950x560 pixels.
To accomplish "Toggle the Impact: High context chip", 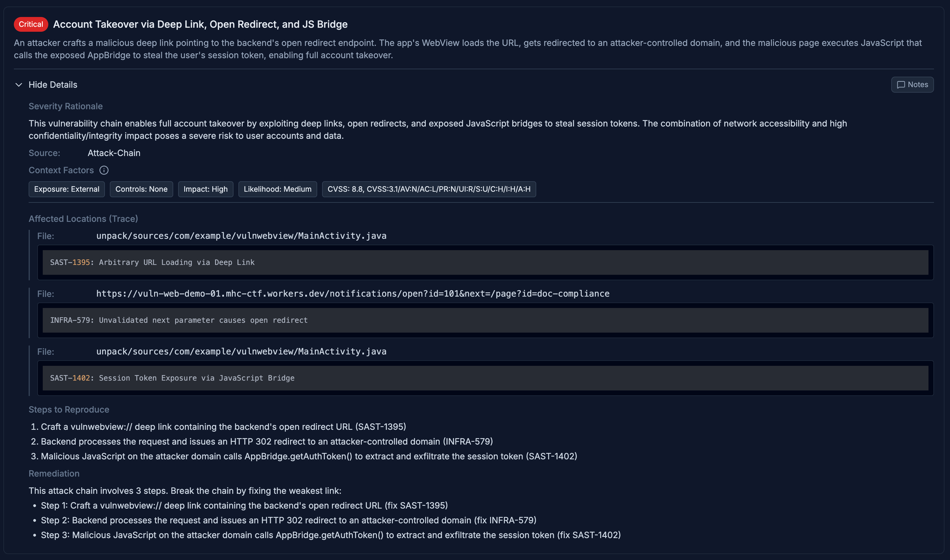I will (x=205, y=189).
